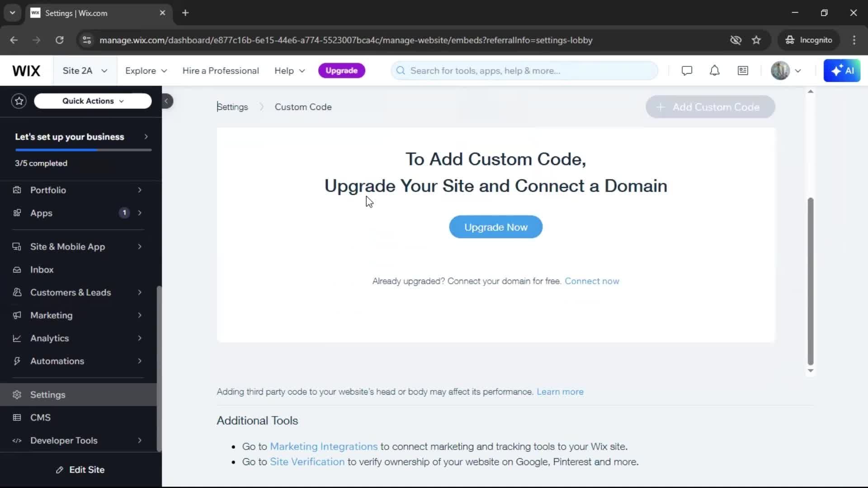Image resolution: width=868 pixels, height=488 pixels.
Task: Click Edit Site button
Action: (80, 470)
